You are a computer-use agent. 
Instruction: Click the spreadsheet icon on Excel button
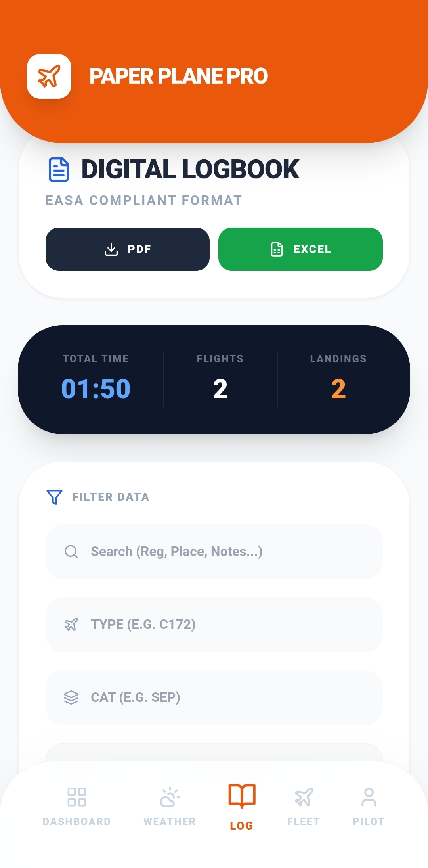[x=277, y=249]
